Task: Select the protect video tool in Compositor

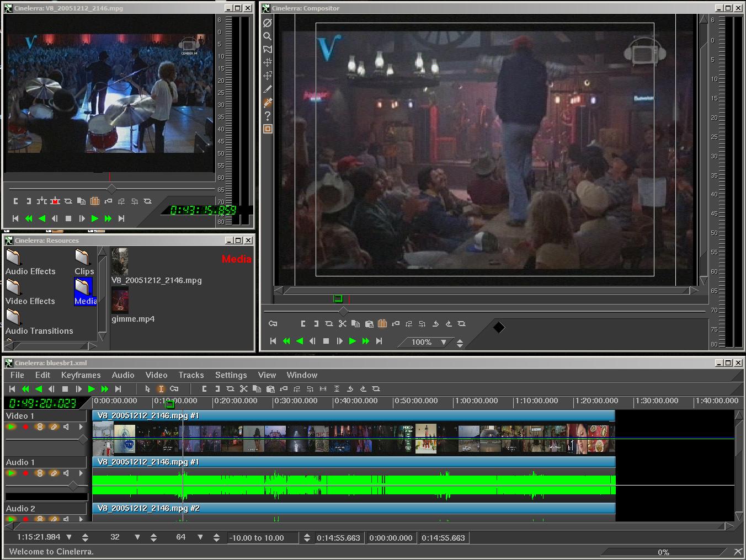Action: [x=268, y=23]
